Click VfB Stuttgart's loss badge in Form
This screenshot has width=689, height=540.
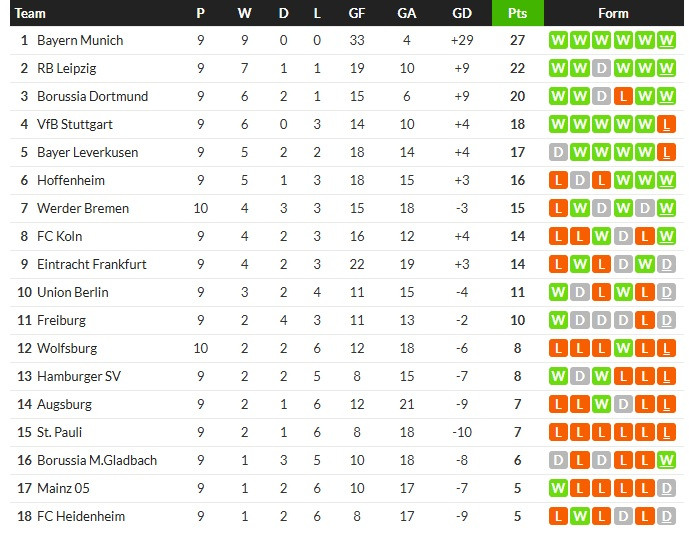pos(667,125)
